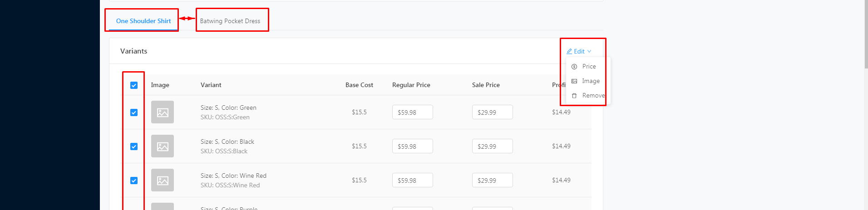Click the pencil icon beside Edit
This screenshot has height=210, width=868.
click(x=569, y=51)
